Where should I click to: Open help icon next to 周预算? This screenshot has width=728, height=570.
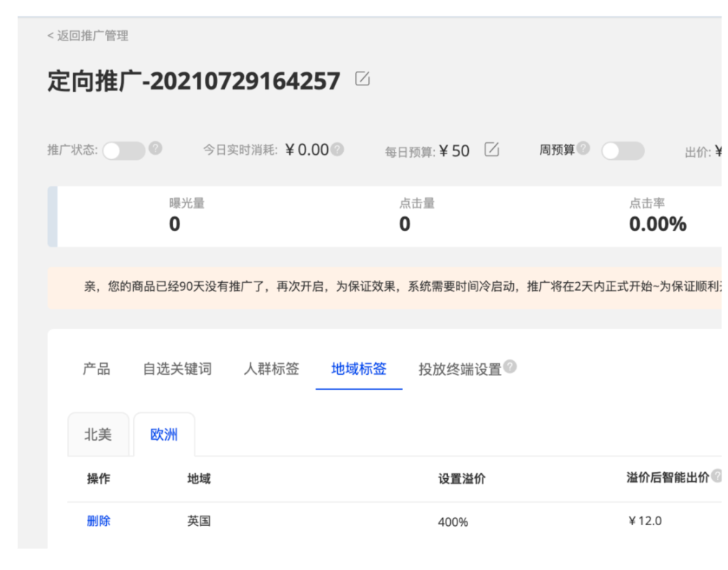click(583, 148)
